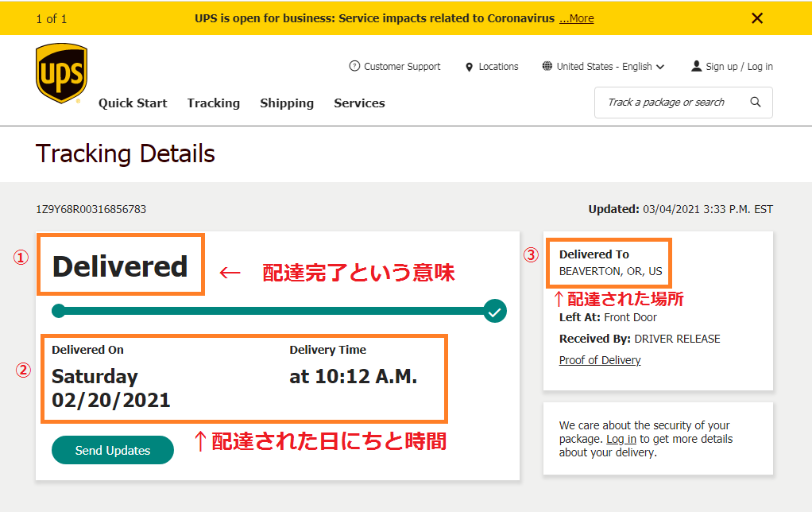Click the Locations pin icon
Screen dimensions: 812x512
click(470, 67)
